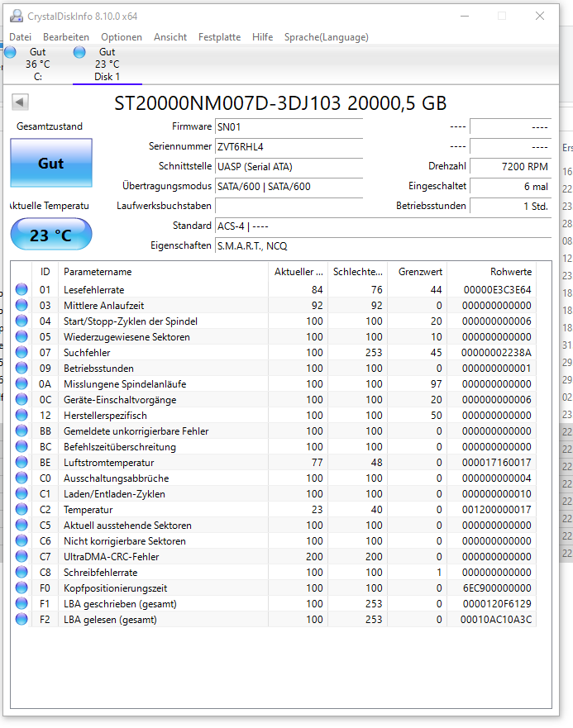
Task: Click the ID column header
Action: (45, 272)
